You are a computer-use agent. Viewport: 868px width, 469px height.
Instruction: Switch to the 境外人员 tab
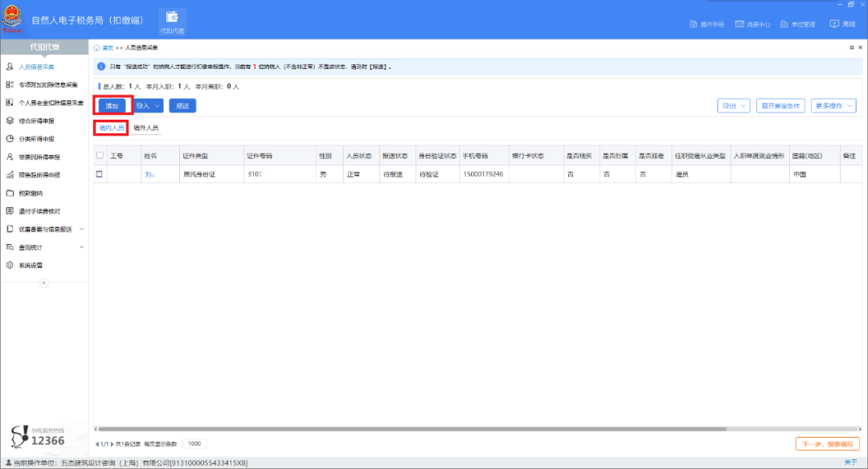(x=146, y=128)
